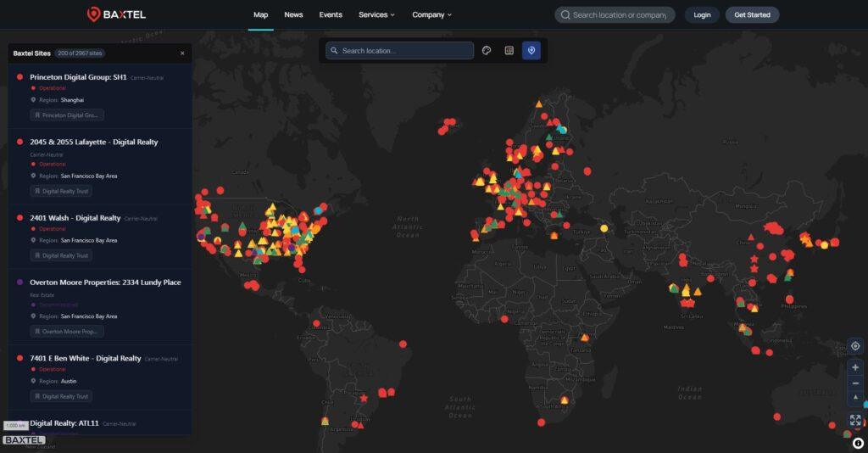Open 7401 E Ben White - Digital Realty

tap(86, 358)
